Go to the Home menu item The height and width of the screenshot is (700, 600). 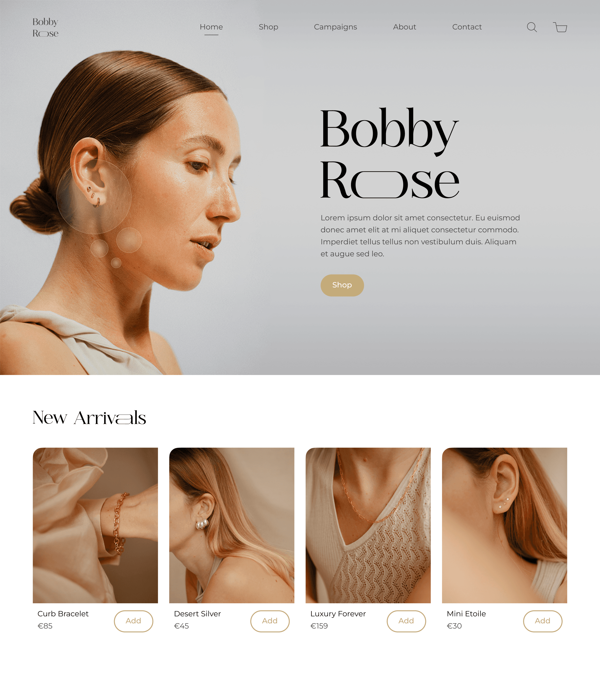211,27
